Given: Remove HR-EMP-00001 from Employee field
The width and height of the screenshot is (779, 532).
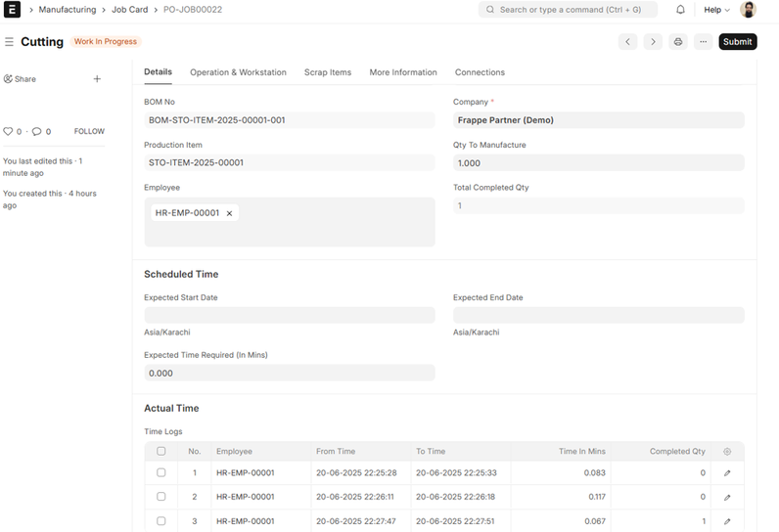Looking at the screenshot, I should tap(230, 213).
